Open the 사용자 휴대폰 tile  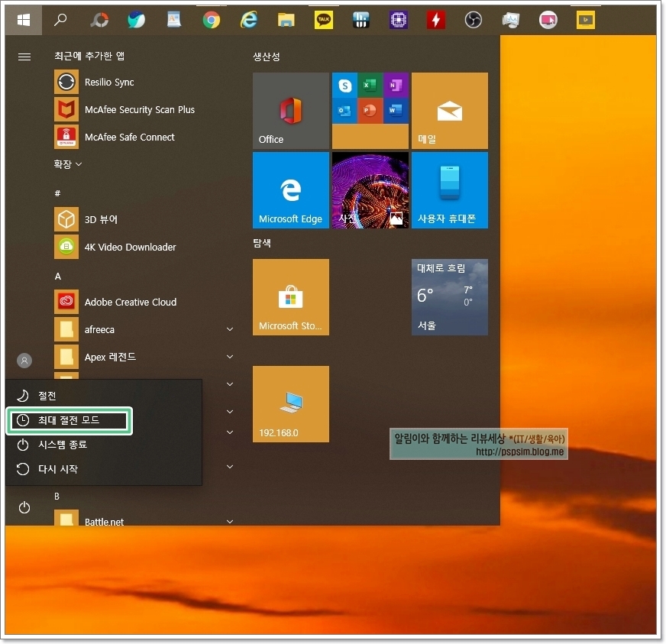[450, 190]
